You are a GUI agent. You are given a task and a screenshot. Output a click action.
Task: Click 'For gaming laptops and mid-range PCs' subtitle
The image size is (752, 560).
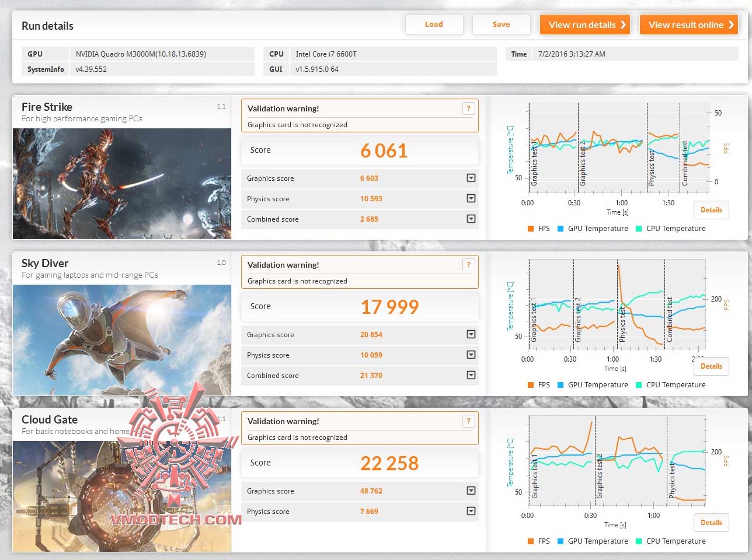pyautogui.click(x=90, y=275)
